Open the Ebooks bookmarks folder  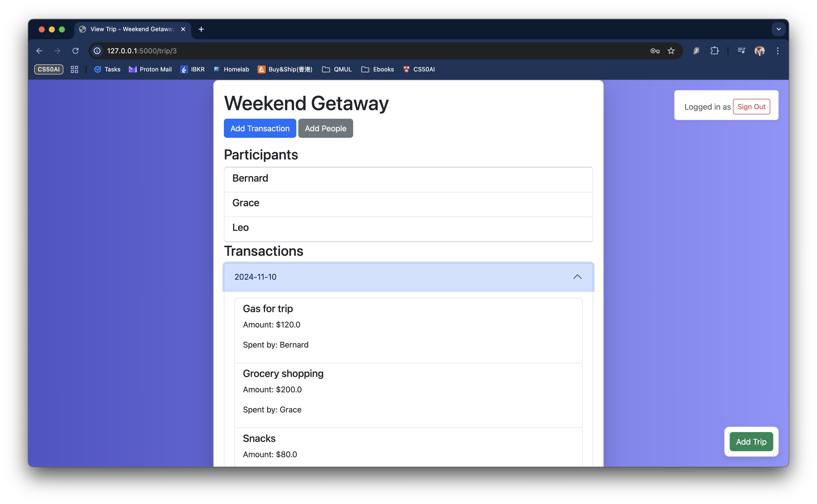coord(378,69)
